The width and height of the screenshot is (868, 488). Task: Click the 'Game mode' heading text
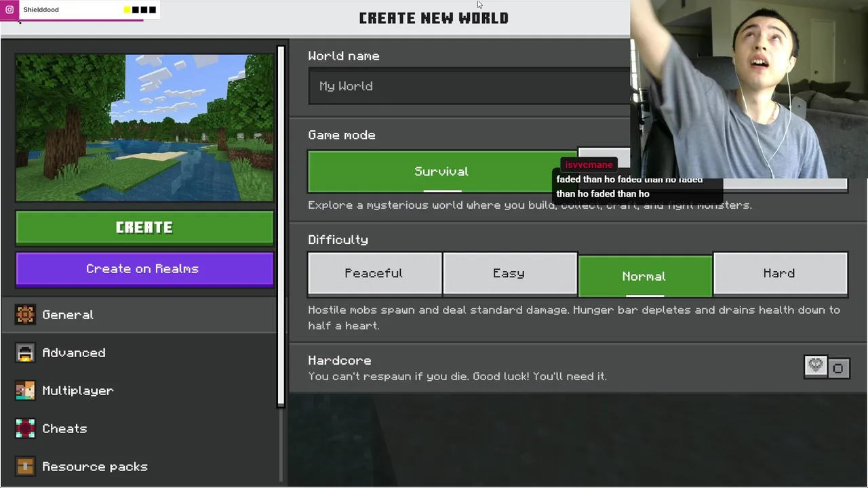pos(342,135)
